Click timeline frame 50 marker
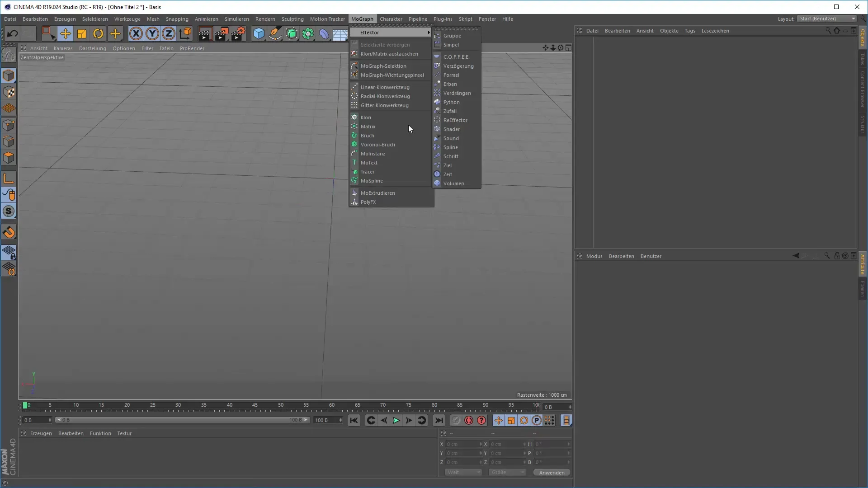Viewport: 868px width, 488px height. 281,406
